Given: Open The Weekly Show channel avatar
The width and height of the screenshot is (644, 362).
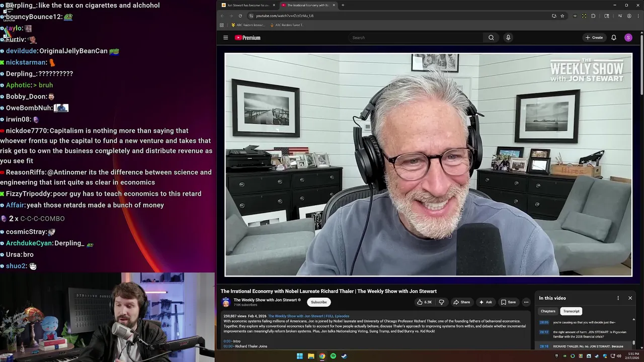Looking at the screenshot, I should 226,302.
